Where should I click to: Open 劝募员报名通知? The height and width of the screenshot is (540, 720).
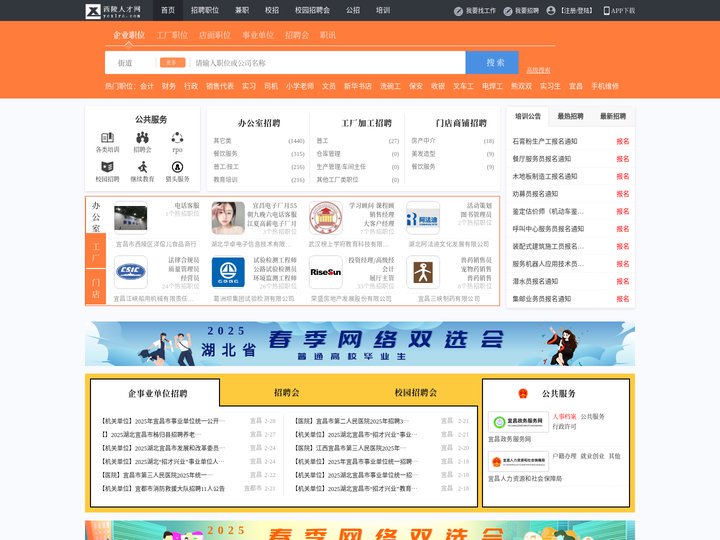(535, 194)
